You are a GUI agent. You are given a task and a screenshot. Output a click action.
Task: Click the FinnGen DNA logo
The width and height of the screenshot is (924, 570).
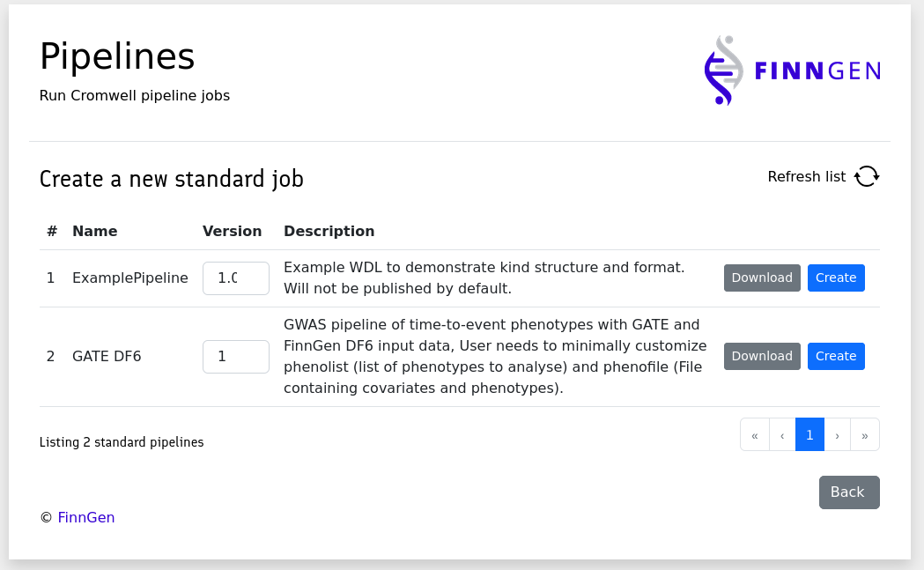tap(793, 70)
